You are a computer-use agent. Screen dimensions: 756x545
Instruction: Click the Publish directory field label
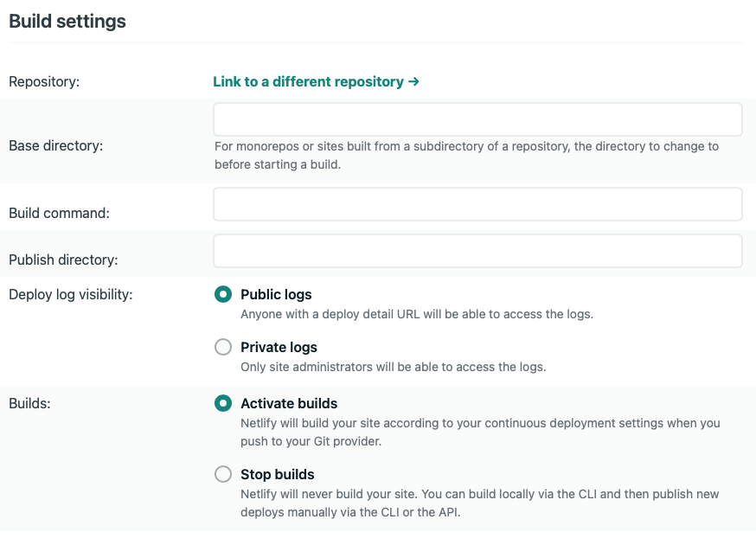(x=63, y=260)
